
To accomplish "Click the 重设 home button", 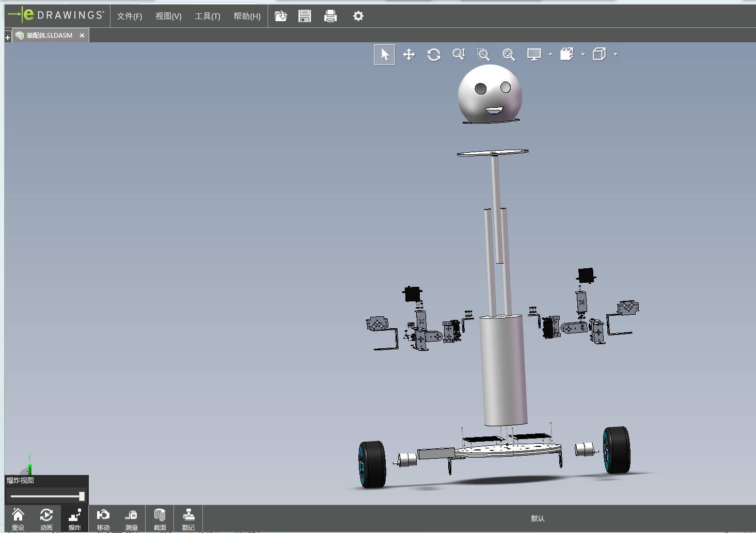I will (18, 519).
